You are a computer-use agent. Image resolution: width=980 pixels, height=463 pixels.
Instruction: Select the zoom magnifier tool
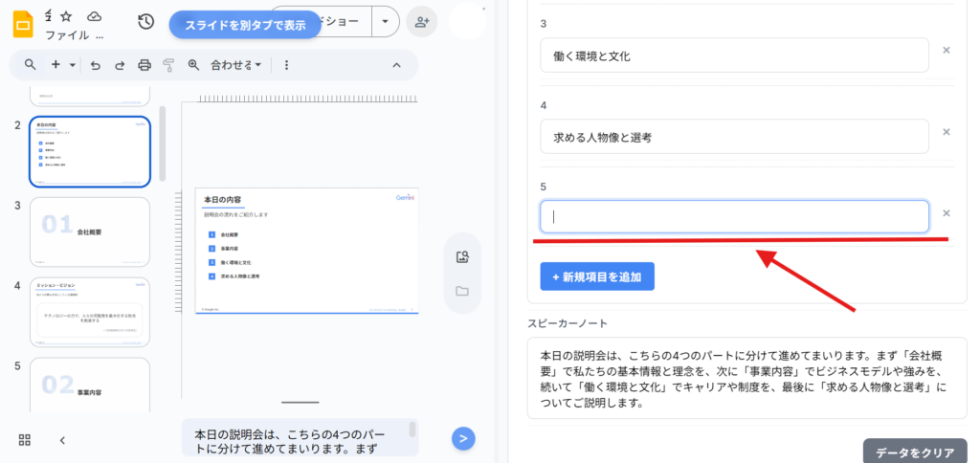193,65
